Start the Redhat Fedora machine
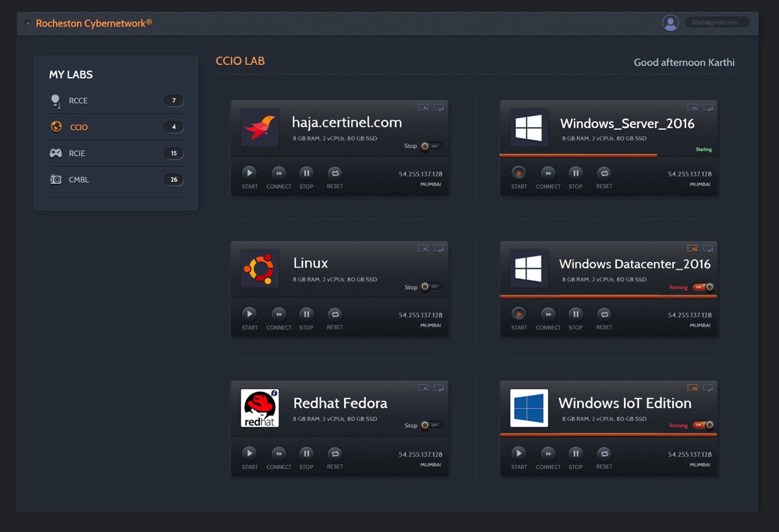Viewport: 779px width, 532px height. coord(249,453)
